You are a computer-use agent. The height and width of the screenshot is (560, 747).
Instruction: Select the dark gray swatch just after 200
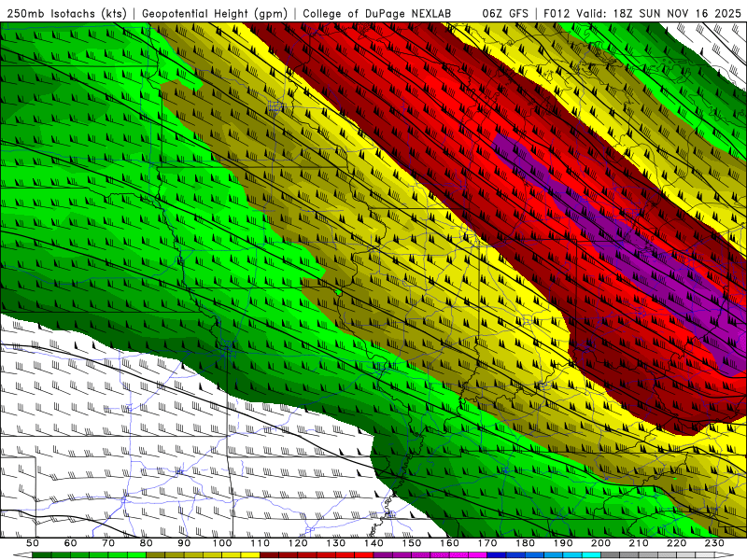[x=611, y=555]
